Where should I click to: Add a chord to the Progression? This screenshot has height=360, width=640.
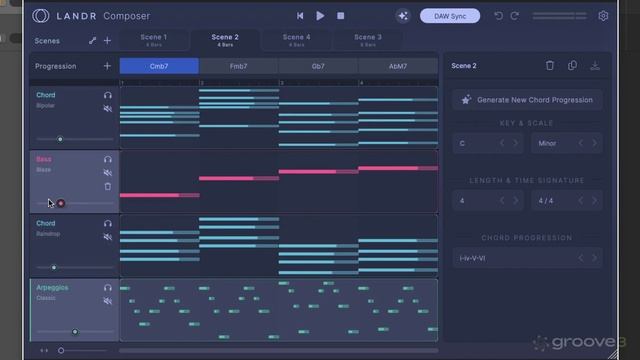(x=107, y=66)
